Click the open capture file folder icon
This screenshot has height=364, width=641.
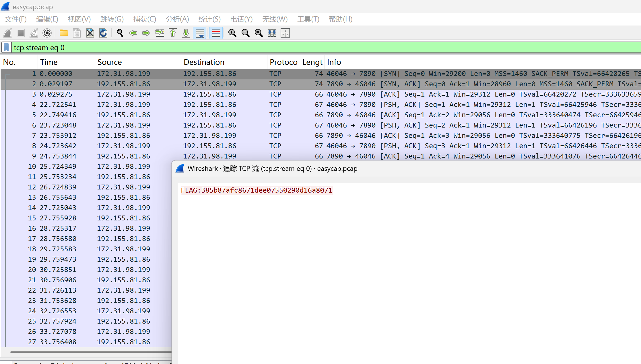[x=63, y=33]
